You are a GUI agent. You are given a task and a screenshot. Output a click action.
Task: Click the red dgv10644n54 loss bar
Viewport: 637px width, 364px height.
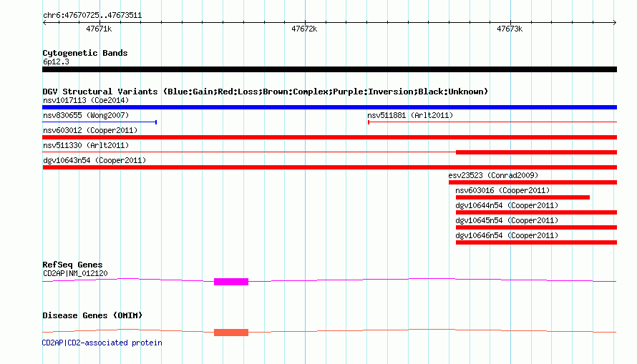536,212
